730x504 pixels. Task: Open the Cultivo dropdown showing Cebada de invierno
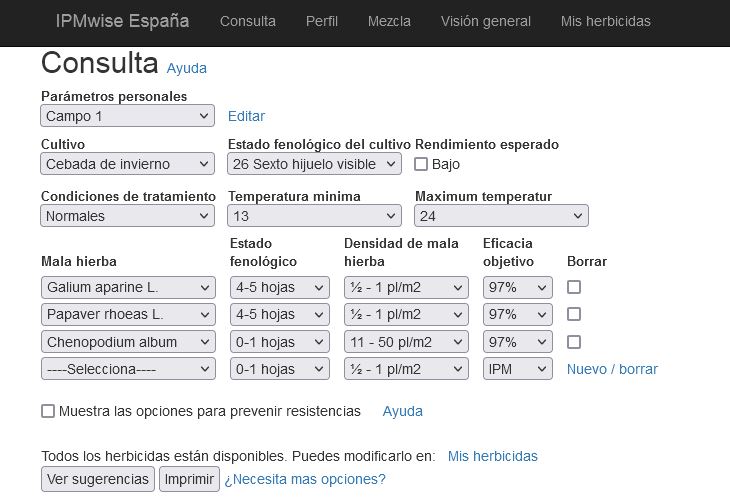pyautogui.click(x=128, y=164)
